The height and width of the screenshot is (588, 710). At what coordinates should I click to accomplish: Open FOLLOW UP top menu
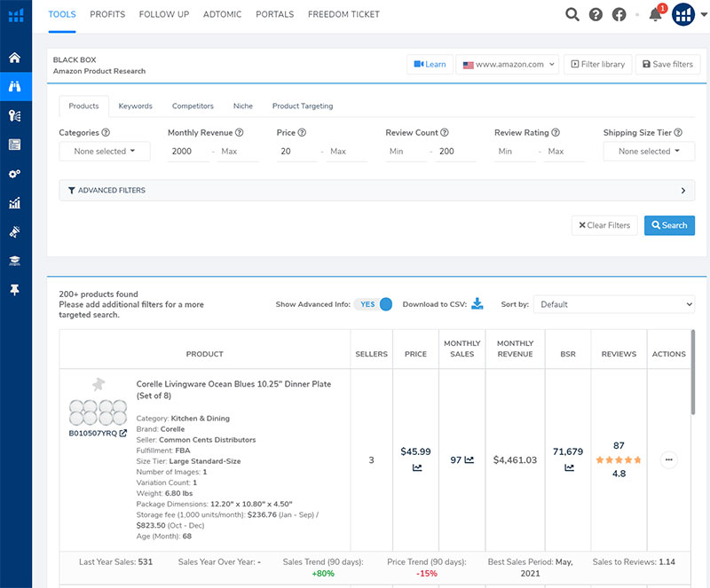pyautogui.click(x=164, y=14)
